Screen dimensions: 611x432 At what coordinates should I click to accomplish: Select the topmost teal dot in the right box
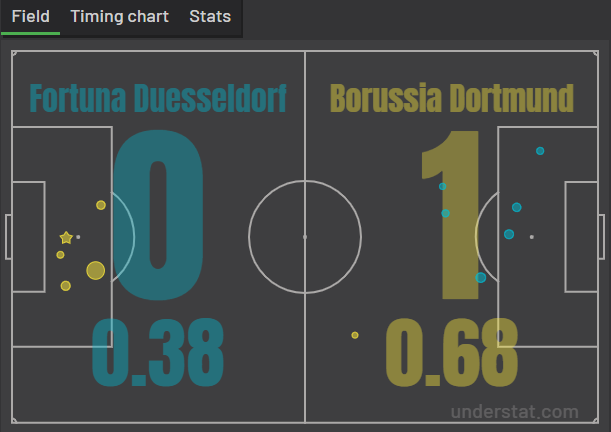540,151
